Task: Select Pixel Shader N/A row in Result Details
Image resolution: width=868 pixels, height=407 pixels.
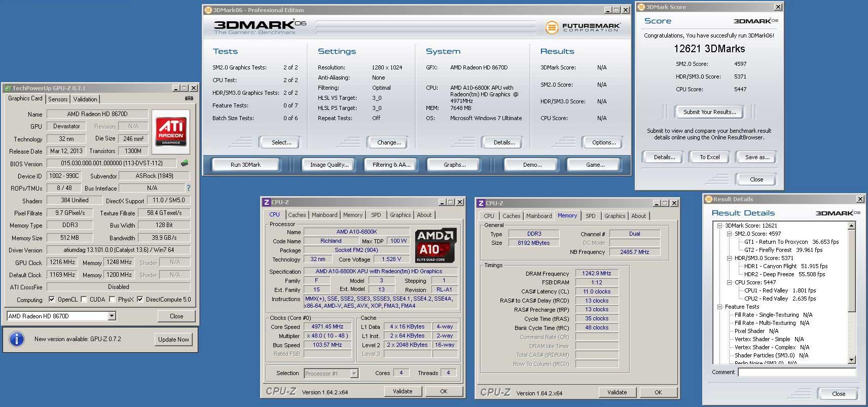Action: [x=756, y=331]
